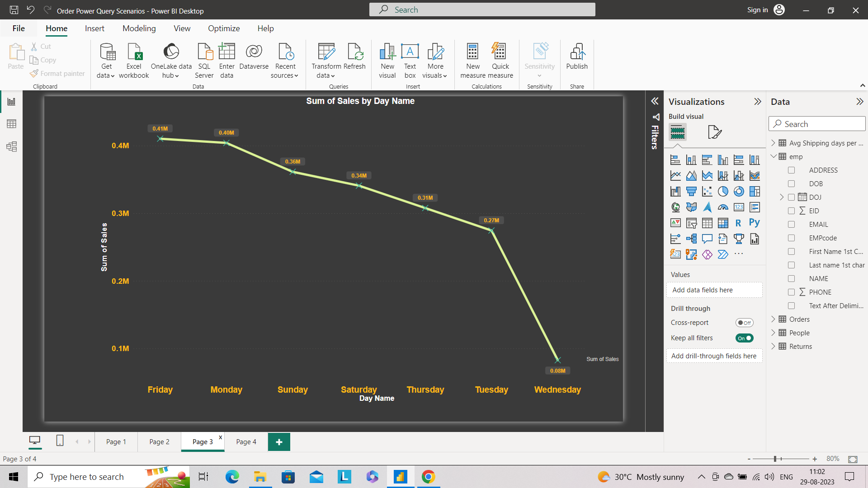Select the funnel chart visualization
Image resolution: width=868 pixels, height=488 pixels.
pyautogui.click(x=691, y=191)
